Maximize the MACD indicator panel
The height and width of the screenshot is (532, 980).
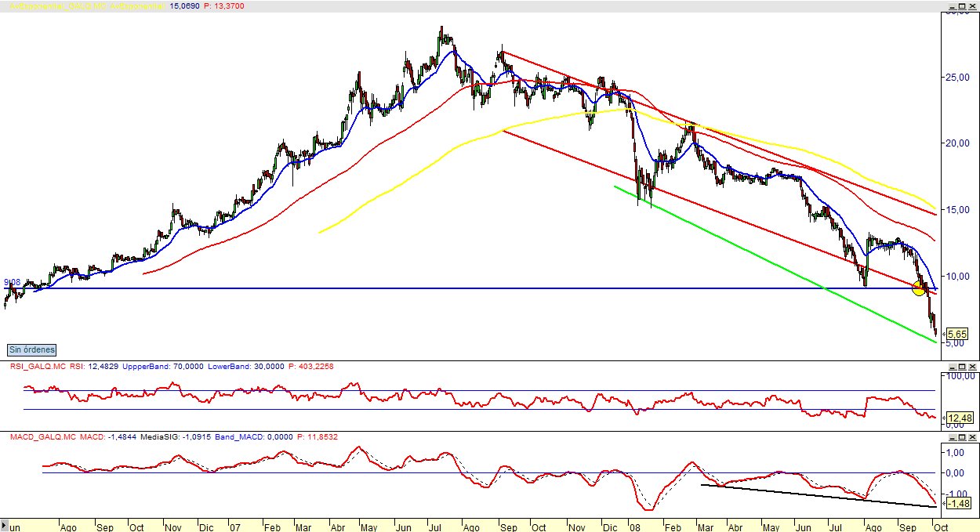(963, 436)
